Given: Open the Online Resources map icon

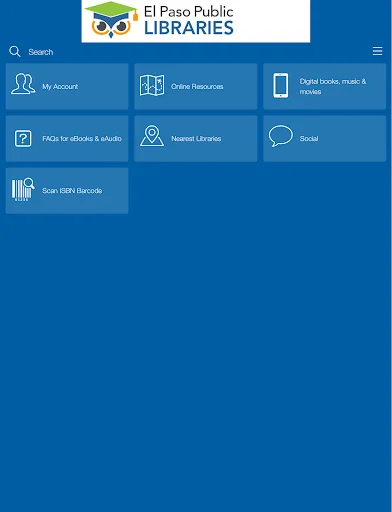Looking at the screenshot, I should pyautogui.click(x=152, y=85).
